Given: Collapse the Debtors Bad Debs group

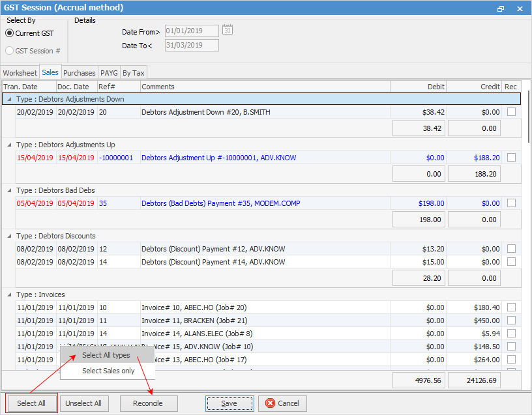Looking at the screenshot, I should [9, 190].
